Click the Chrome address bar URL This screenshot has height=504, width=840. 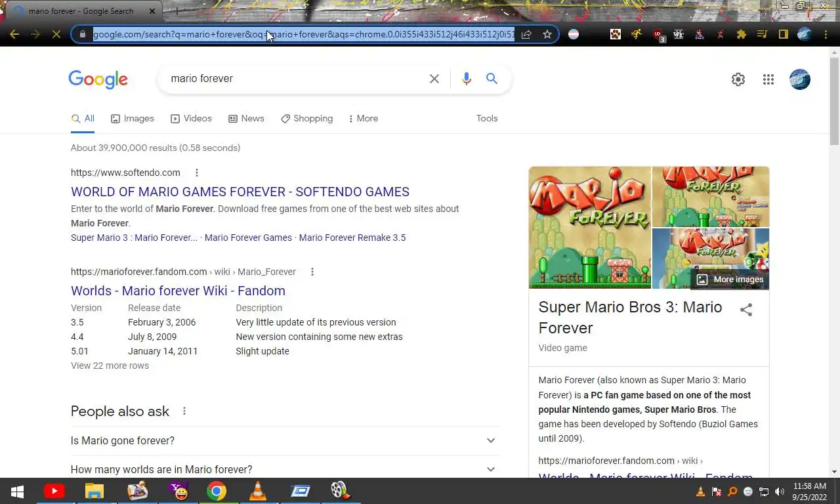[304, 34]
